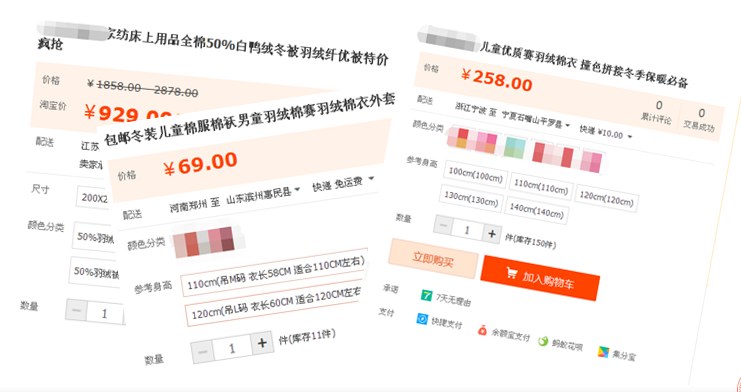This screenshot has width=741, height=392.
Task: Select the upper 50%羽绒 color option
Action: (93, 238)
